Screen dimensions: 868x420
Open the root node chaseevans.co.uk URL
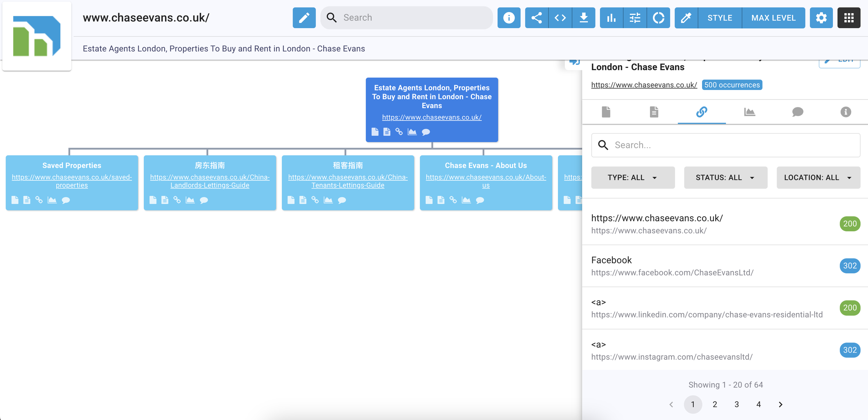point(432,117)
